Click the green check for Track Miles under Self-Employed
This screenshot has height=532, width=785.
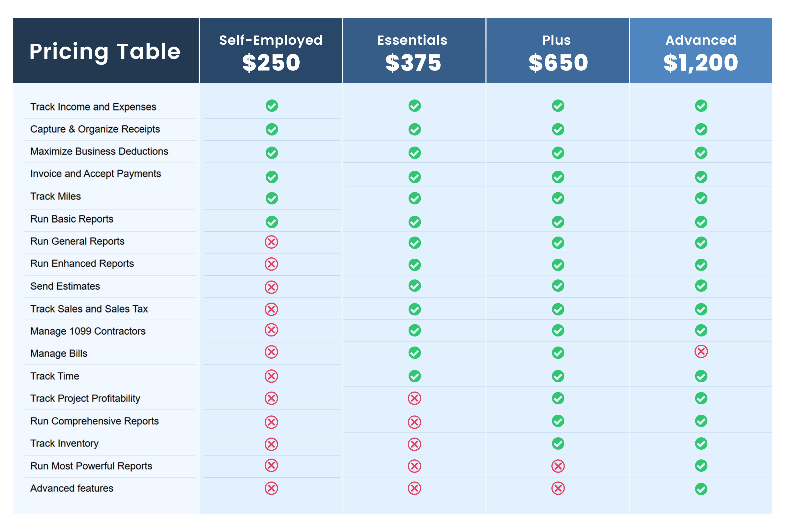point(271,198)
